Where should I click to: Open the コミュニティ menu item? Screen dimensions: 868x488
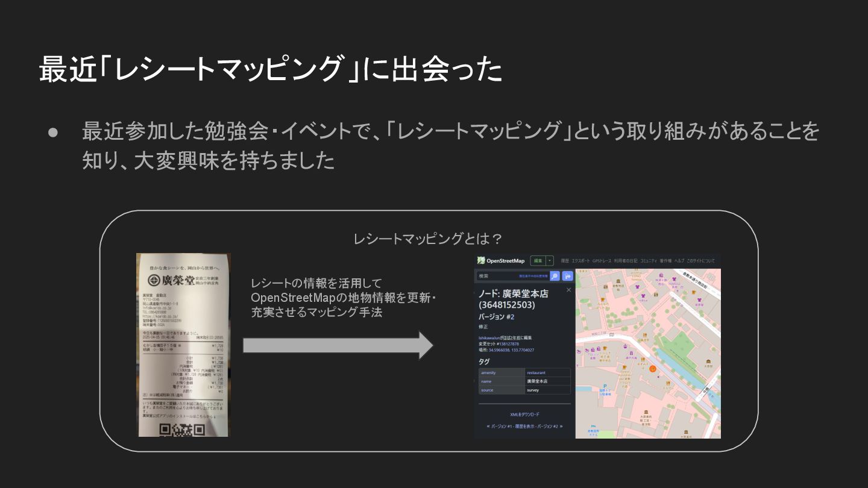(x=649, y=261)
